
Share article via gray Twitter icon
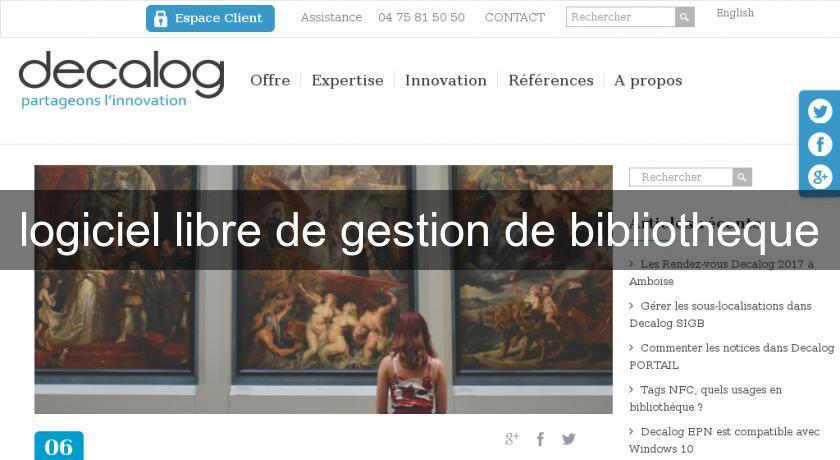pyautogui.click(x=569, y=439)
